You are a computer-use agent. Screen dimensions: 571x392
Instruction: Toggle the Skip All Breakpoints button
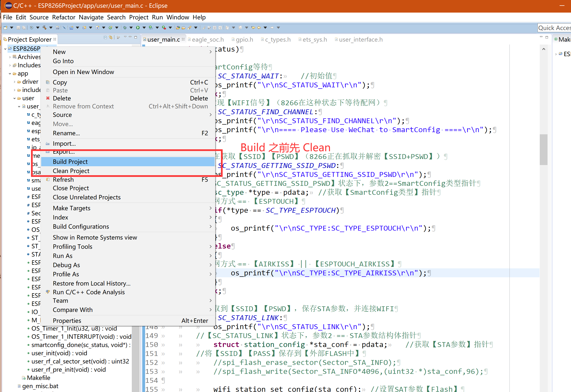tap(64, 28)
